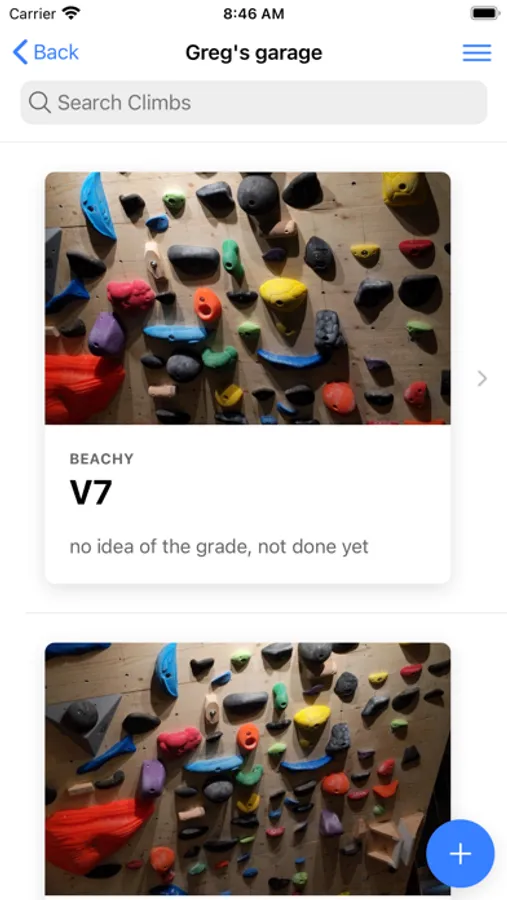Focus the Search Climbs field
This screenshot has height=900, width=507.
pos(254,102)
